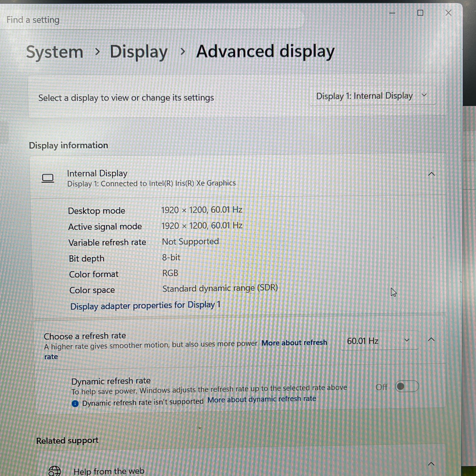
Task: Click the 'Display information' heading
Action: coord(69,145)
